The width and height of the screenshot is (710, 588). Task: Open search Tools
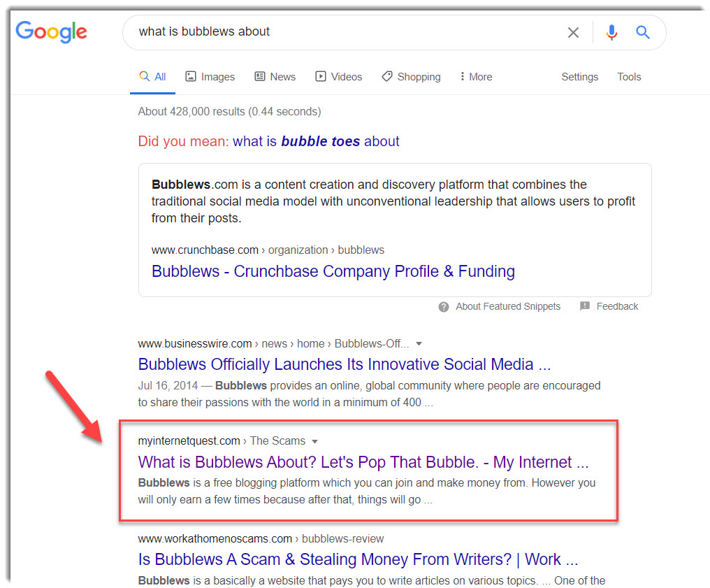[x=629, y=76]
